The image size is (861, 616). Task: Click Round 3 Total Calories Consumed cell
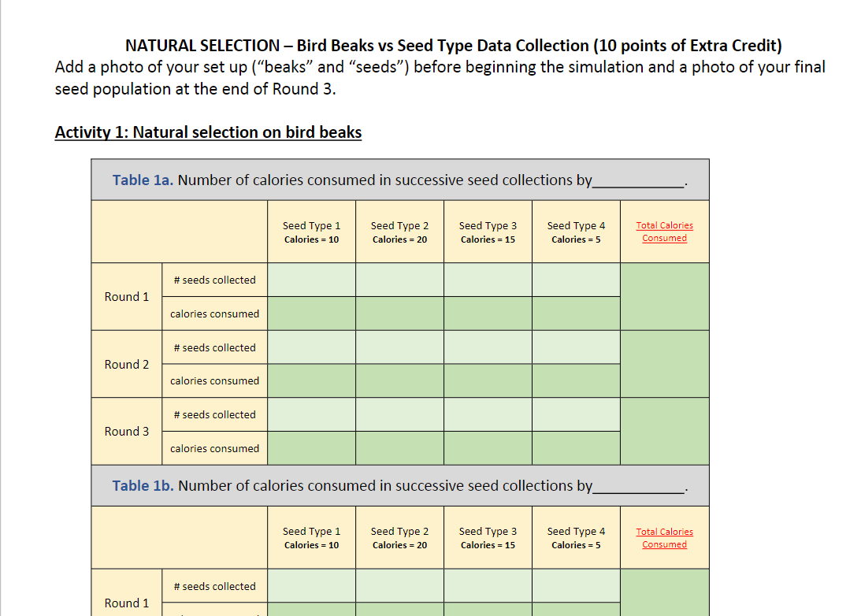point(664,431)
